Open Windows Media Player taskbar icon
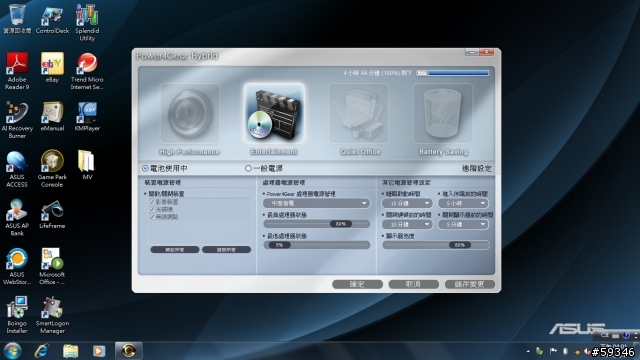The height and width of the screenshot is (360, 640). click(98, 351)
